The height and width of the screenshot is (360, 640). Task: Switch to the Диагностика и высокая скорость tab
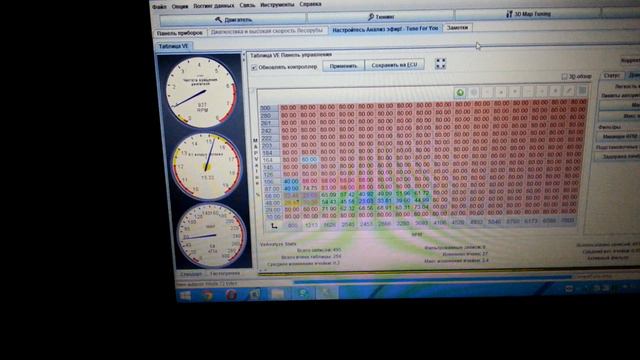coord(267,31)
